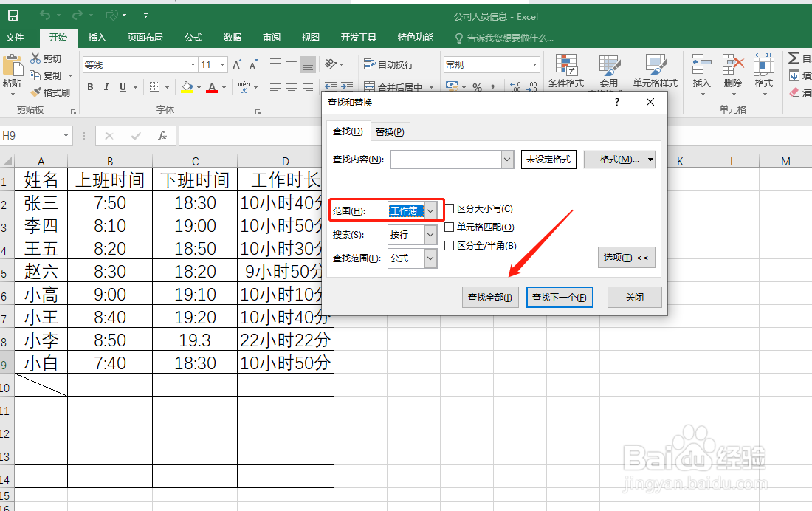The width and height of the screenshot is (812, 511).
Task: Click the 选项 toggle button
Action: tap(626, 257)
